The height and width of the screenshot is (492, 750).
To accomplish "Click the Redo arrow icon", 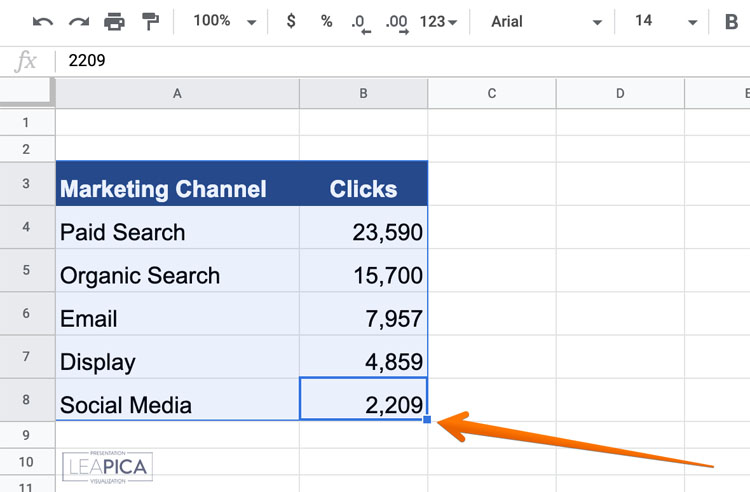I will 79,22.
